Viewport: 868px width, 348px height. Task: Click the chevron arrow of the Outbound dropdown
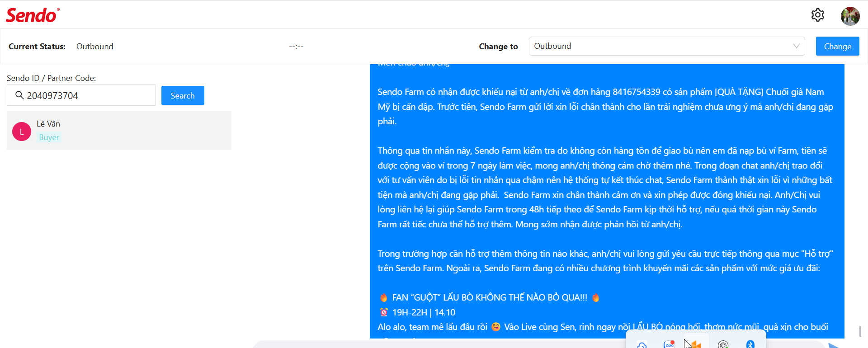point(796,46)
